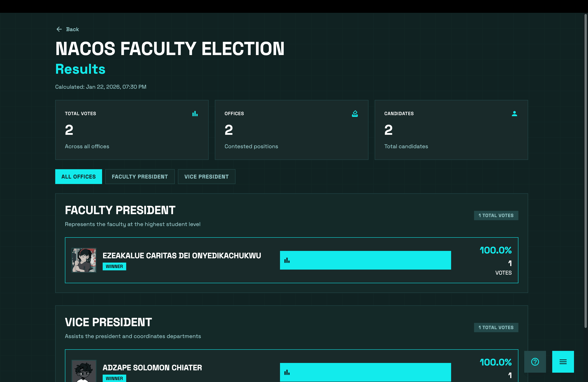
Task: Click the name Adzape Solomon Chiater
Action: coord(152,368)
